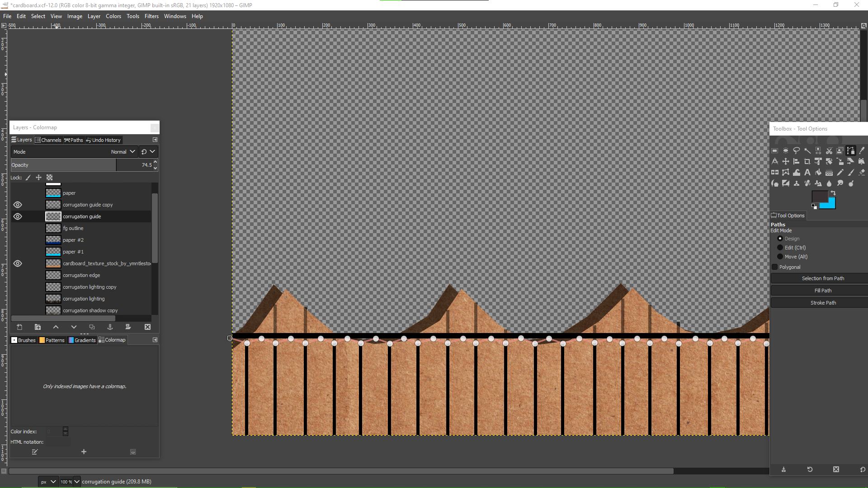Anchor the floating layer button
The width and height of the screenshot is (868, 488).
tap(110, 327)
